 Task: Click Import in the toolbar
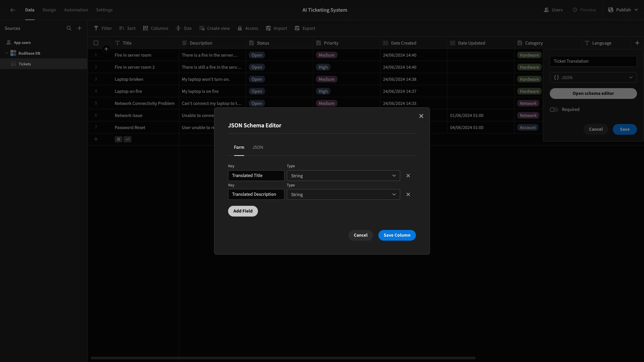click(276, 28)
